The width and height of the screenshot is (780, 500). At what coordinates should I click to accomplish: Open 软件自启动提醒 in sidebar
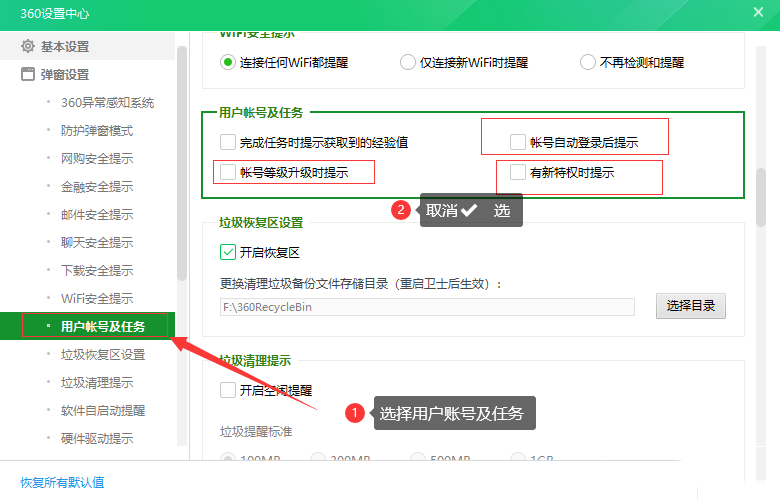click(103, 410)
